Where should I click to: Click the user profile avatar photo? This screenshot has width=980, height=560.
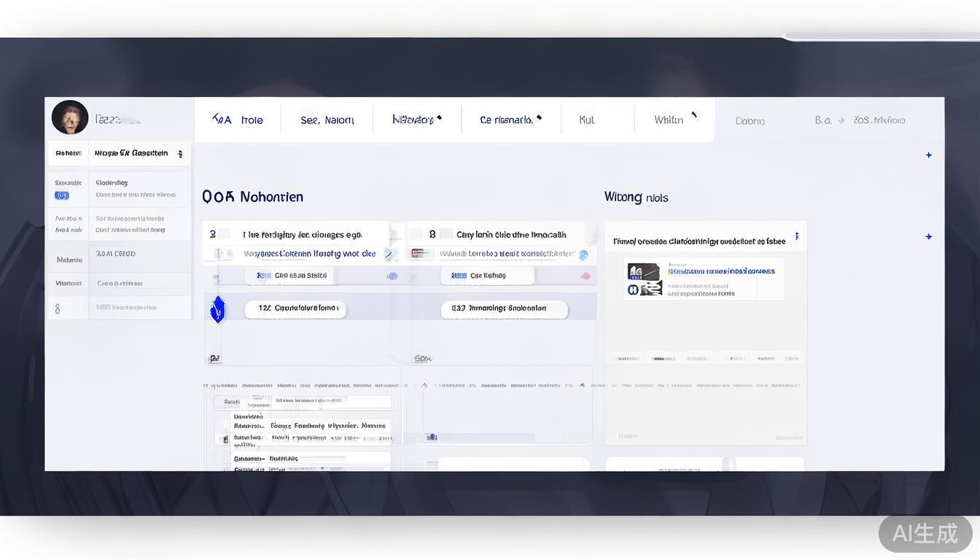click(70, 118)
